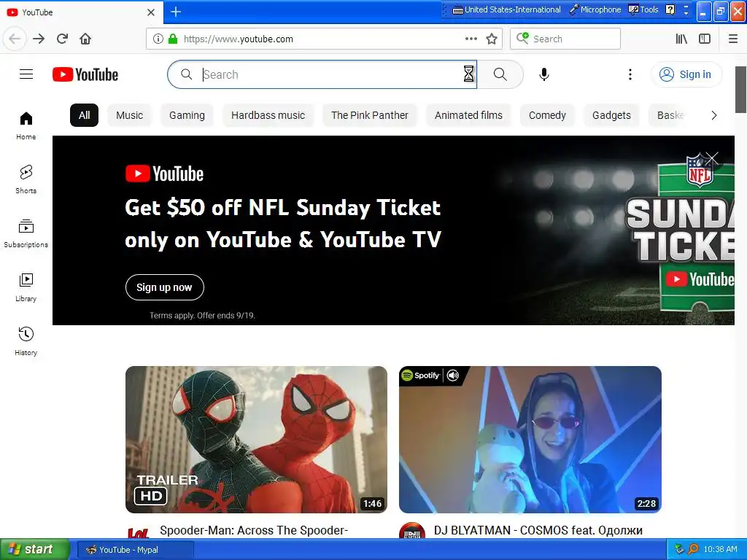The width and height of the screenshot is (747, 560).
Task: Click the DJ Blyatman COSMOS thumbnail
Action: 530,440
